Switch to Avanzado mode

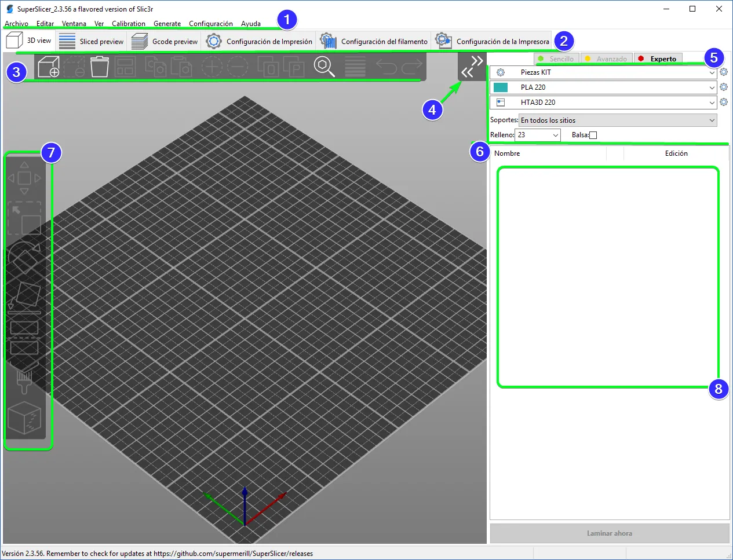pos(606,58)
